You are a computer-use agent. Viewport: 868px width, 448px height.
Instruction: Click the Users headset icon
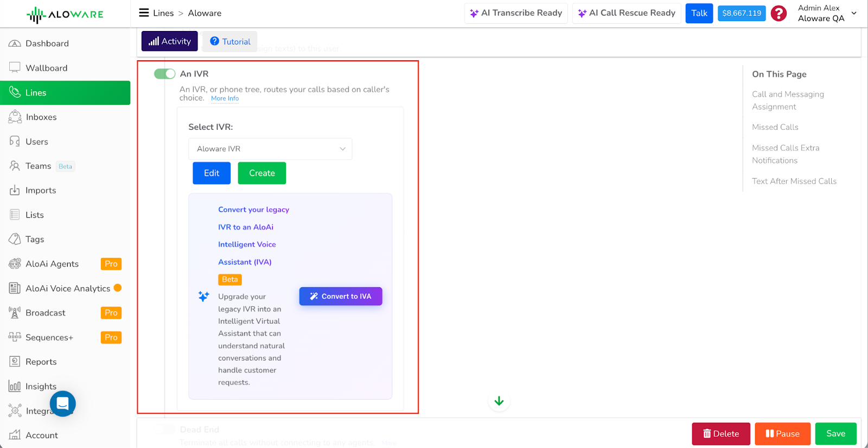click(15, 141)
